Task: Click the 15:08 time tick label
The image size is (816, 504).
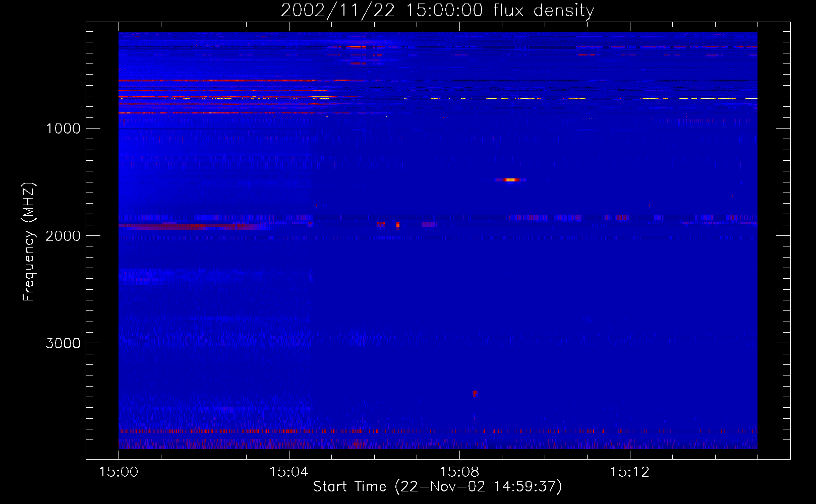Action: coord(459,472)
